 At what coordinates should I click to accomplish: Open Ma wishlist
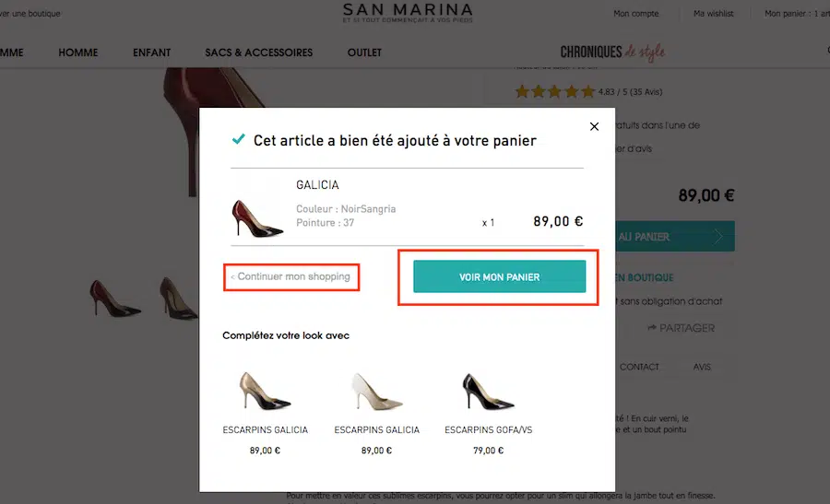click(x=712, y=14)
